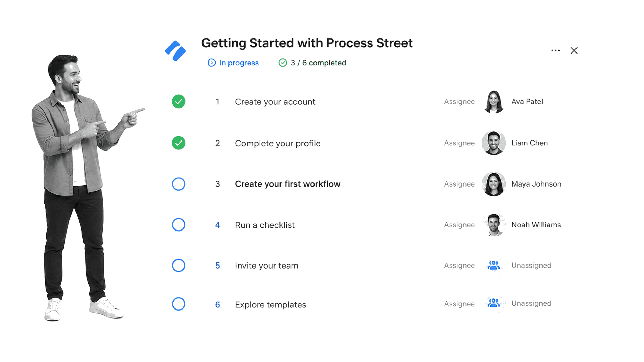Open the Complete your profile task

278,143
